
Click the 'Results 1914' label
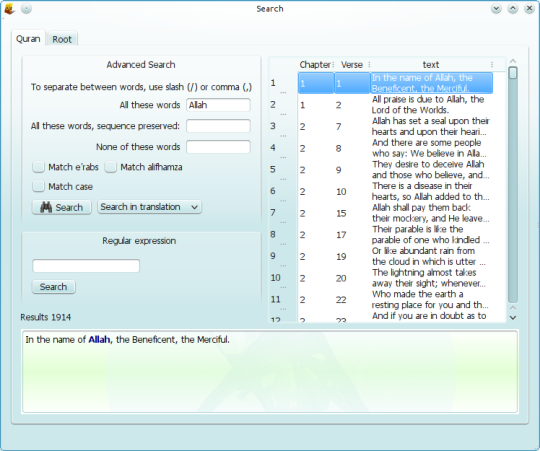point(45,317)
